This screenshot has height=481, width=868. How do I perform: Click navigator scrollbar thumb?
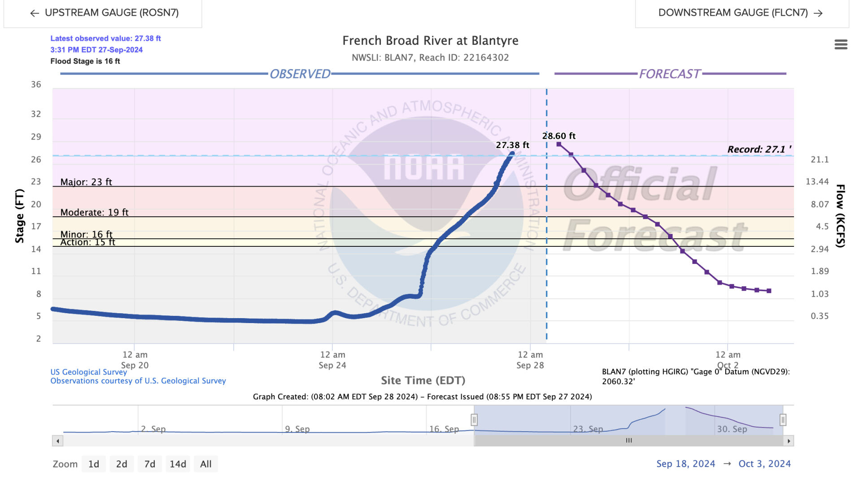coord(629,441)
